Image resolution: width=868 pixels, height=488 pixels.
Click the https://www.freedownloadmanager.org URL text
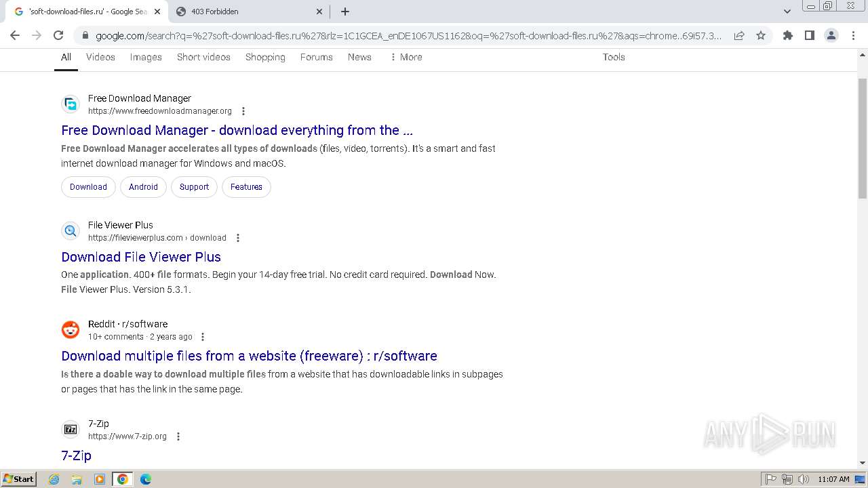pos(160,111)
